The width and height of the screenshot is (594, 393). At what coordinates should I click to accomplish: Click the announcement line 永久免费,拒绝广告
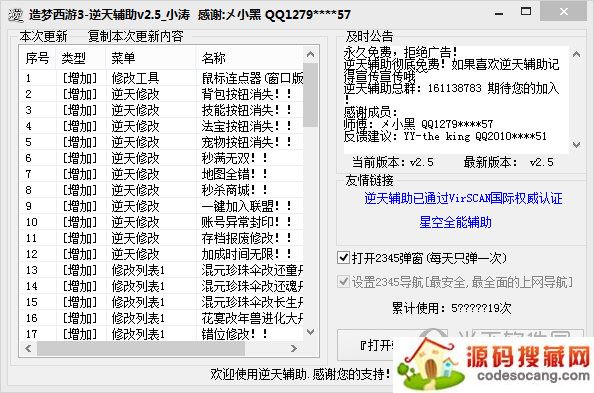coord(400,52)
